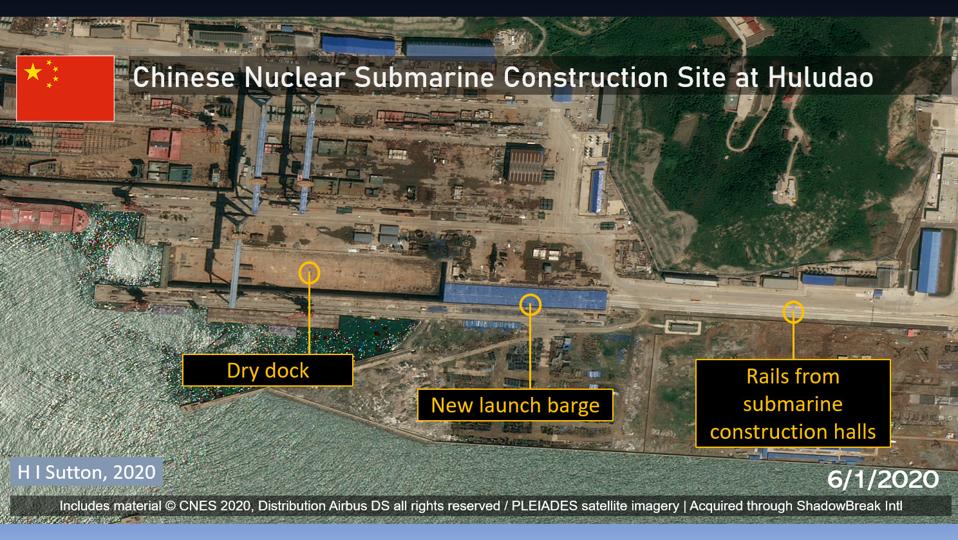Click the "Dry dock" label box
958x540 pixels.
(267, 371)
